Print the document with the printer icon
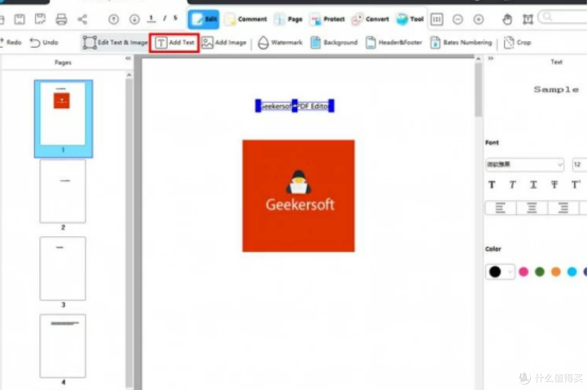The width and height of the screenshot is (588, 390). [x=61, y=19]
